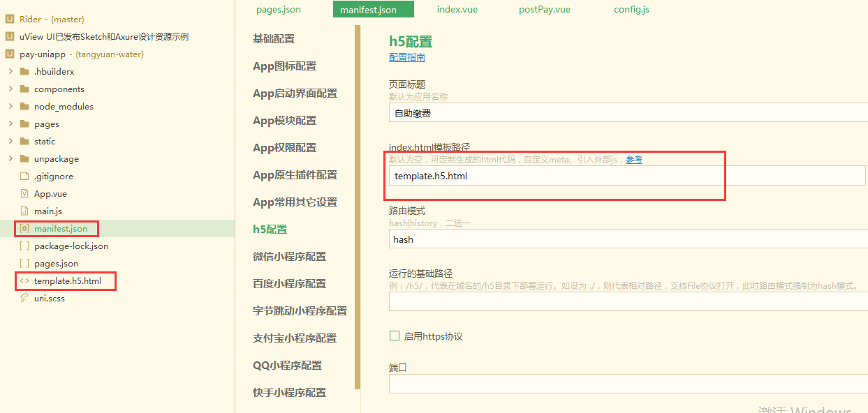
Task: Click the uni.scss file icon
Action: pyautogui.click(x=24, y=299)
